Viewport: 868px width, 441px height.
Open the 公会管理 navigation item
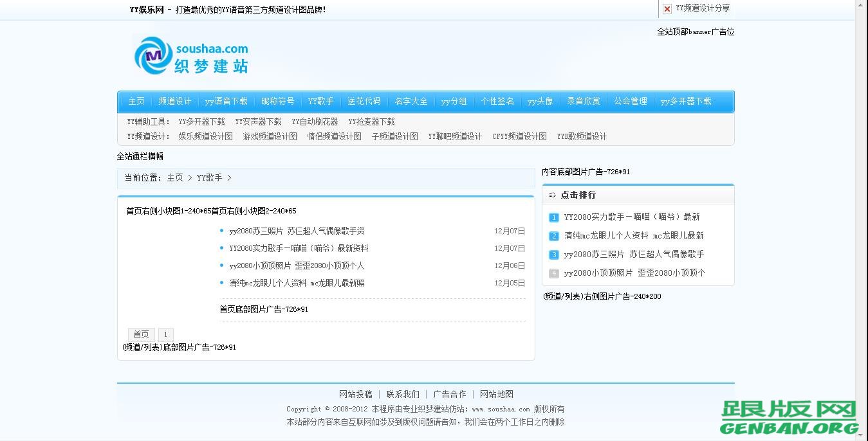[630, 101]
